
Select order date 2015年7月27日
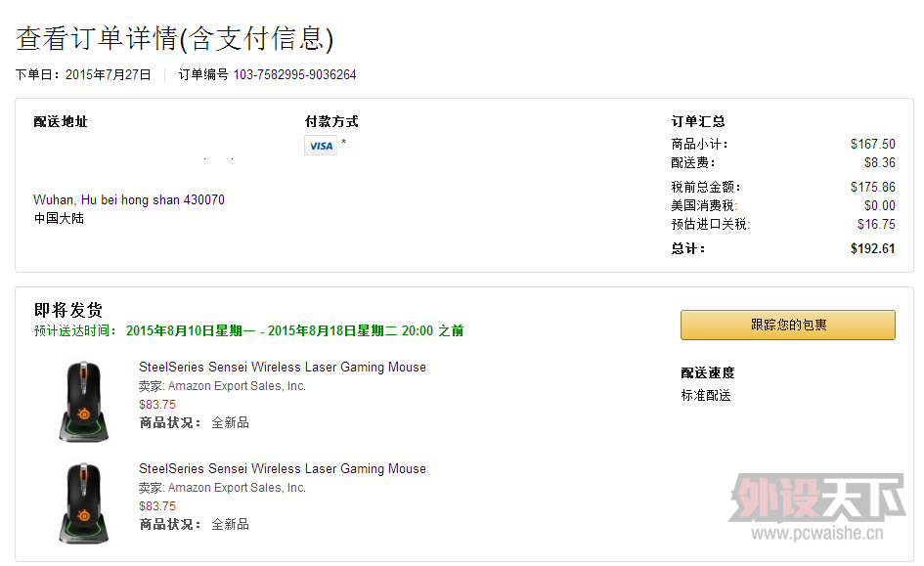[108, 75]
